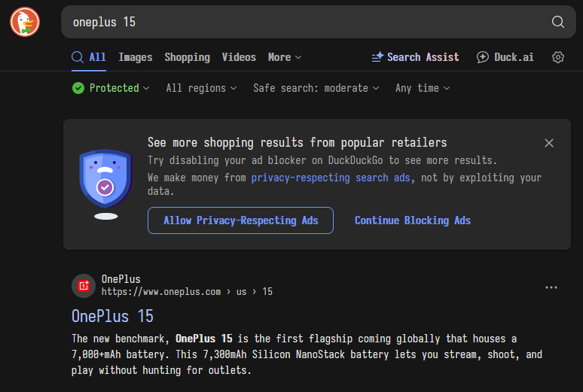Click Allow Privacy-Respecting Ads button

[240, 220]
